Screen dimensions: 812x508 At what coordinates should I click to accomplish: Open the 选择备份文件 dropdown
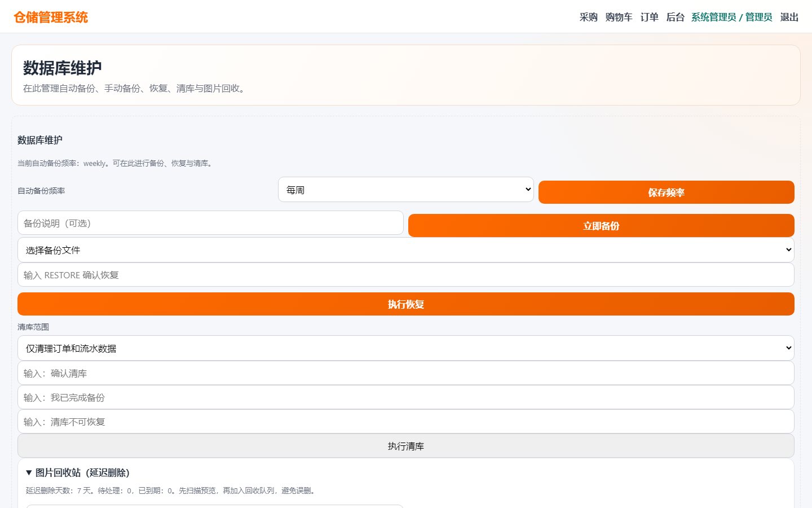click(x=405, y=250)
